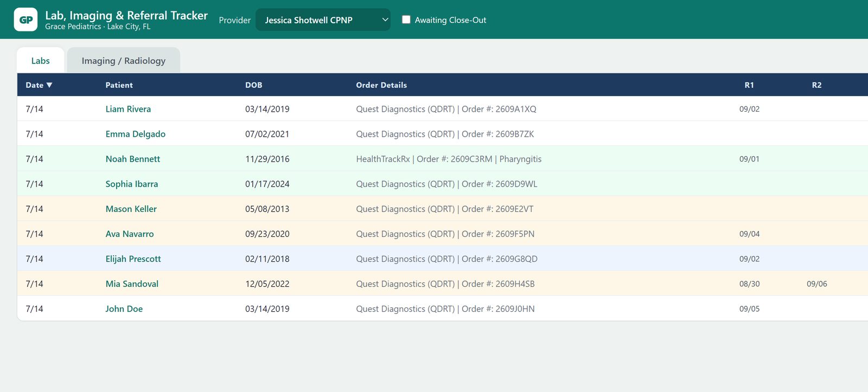Click Mia Sandoval's R2 date 09/06
Screen dimensions: 868x392
(x=816, y=284)
